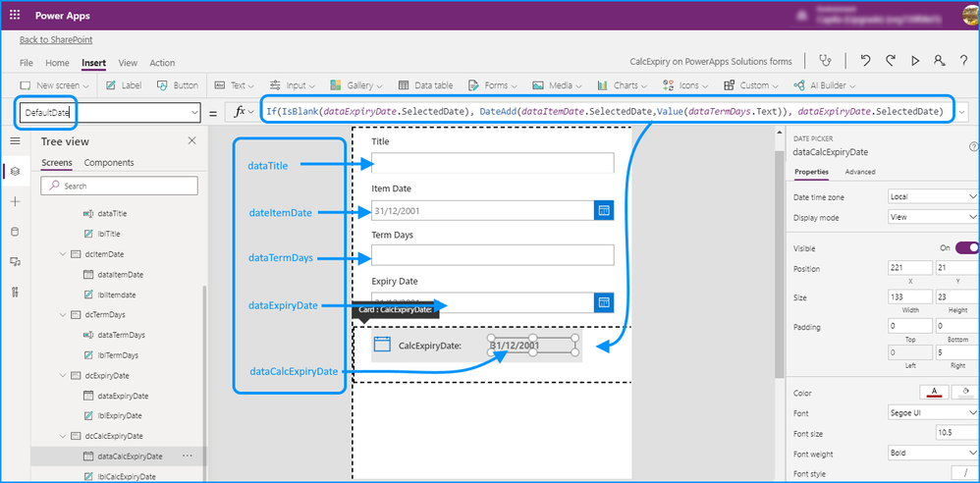
Task: Open the Data sources cylinder icon
Action: pyautogui.click(x=15, y=231)
